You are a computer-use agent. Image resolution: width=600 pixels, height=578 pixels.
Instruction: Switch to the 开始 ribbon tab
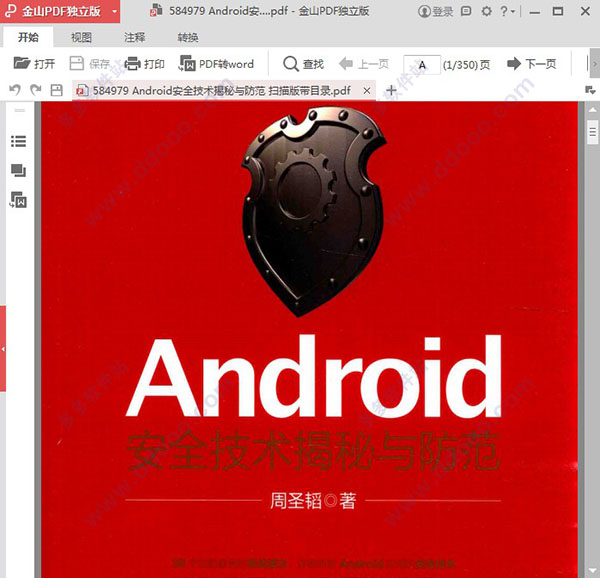(28, 37)
